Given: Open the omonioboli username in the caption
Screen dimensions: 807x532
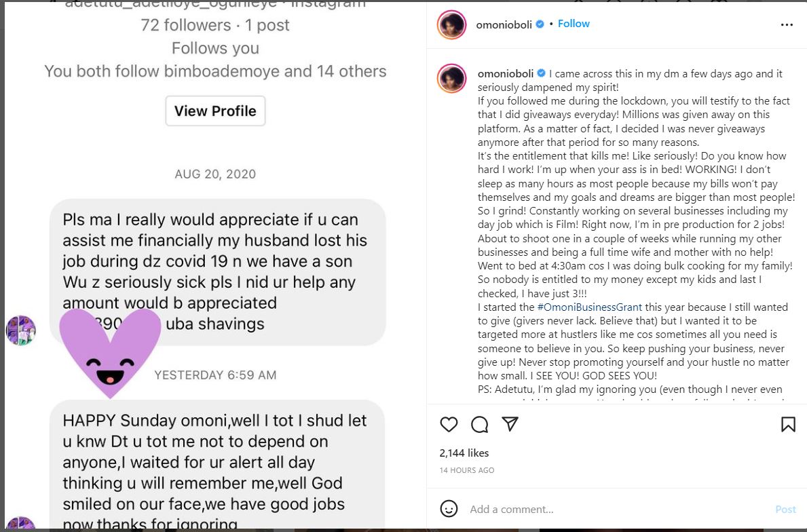Looking at the screenshot, I should tap(506, 73).
